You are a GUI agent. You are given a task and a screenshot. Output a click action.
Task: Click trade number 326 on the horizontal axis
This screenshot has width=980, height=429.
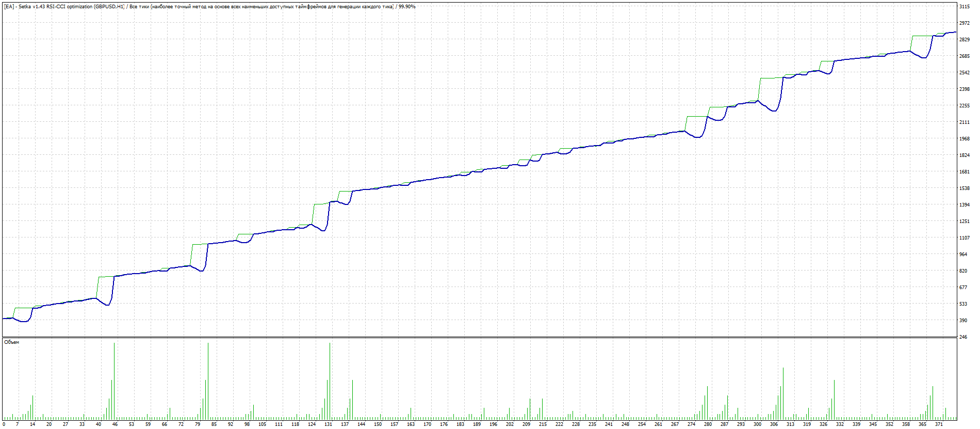[824, 424]
